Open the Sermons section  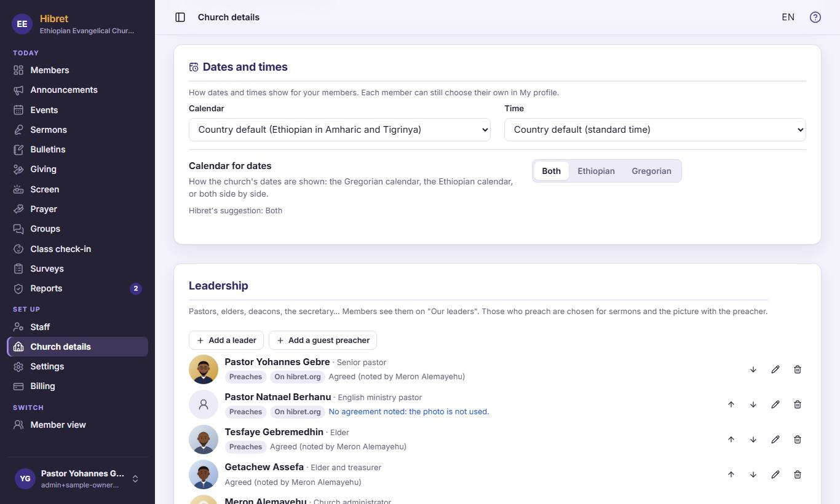[x=77, y=130]
